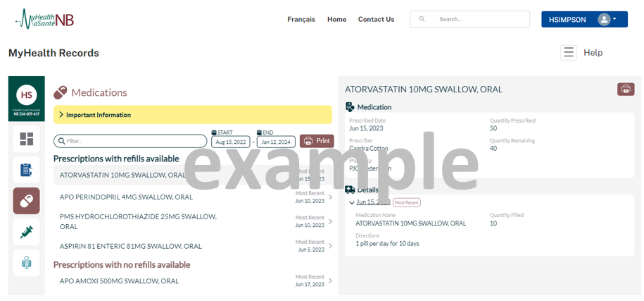Open the dashboard grid icon in sidebar
The width and height of the screenshot is (644, 301).
coord(26,139)
